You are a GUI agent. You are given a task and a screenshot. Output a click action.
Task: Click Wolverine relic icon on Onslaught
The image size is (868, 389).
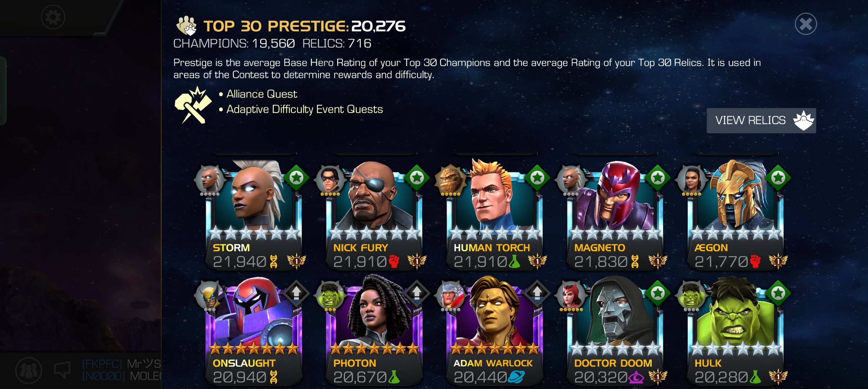[x=210, y=296]
